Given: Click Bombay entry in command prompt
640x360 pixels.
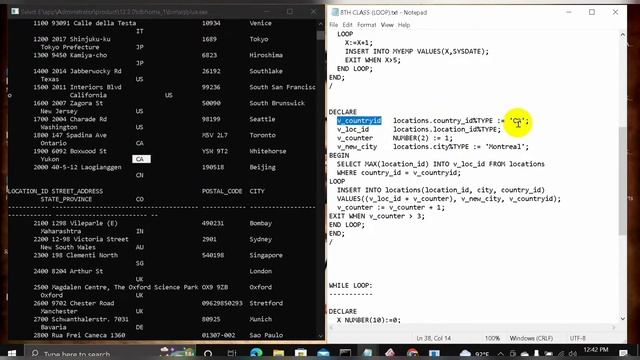Looking at the screenshot, I should click(260, 223).
